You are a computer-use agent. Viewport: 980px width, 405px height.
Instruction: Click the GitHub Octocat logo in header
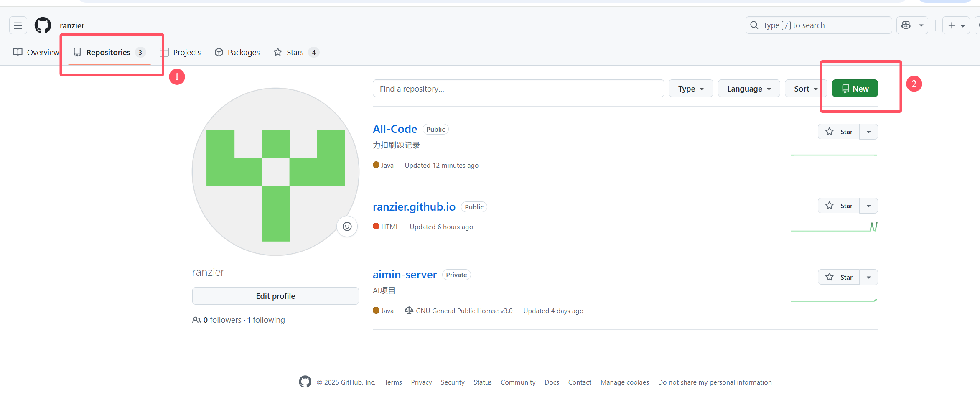(x=43, y=25)
